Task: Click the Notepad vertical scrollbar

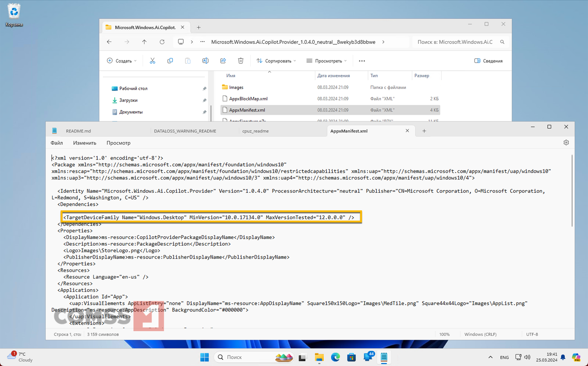Action: (x=572, y=190)
